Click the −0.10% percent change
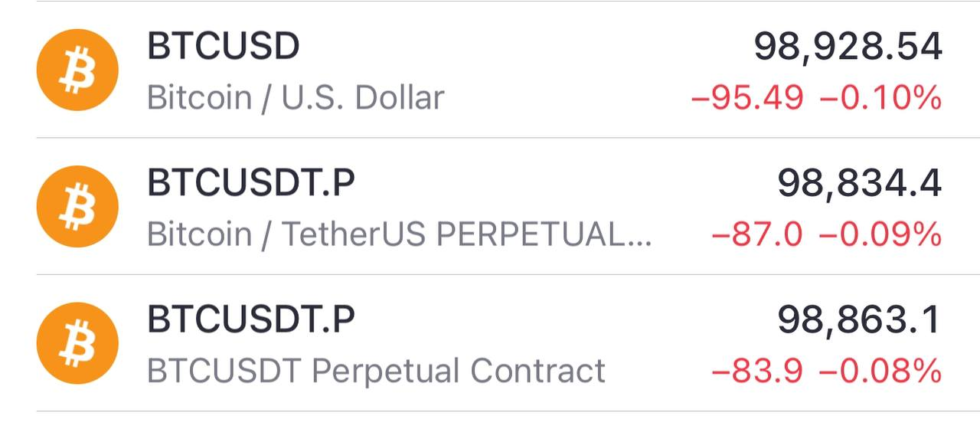The height and width of the screenshot is (429, 980). click(880, 98)
